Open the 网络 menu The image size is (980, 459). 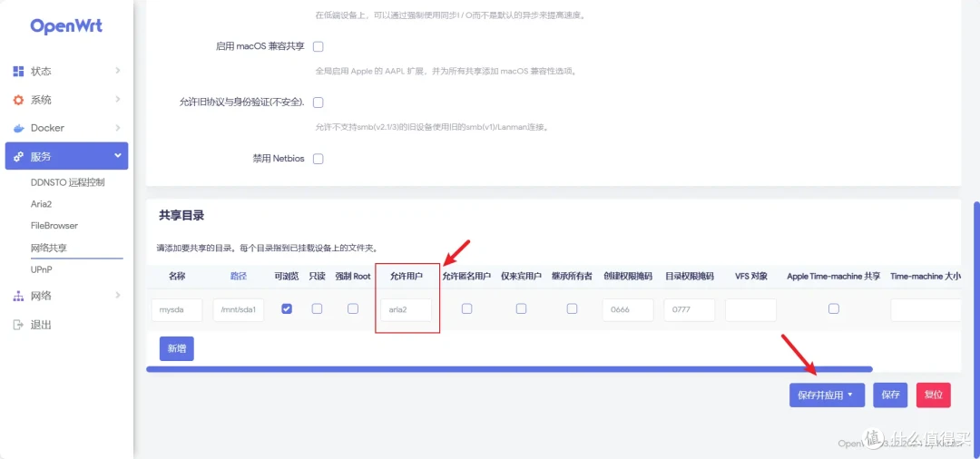coord(66,296)
